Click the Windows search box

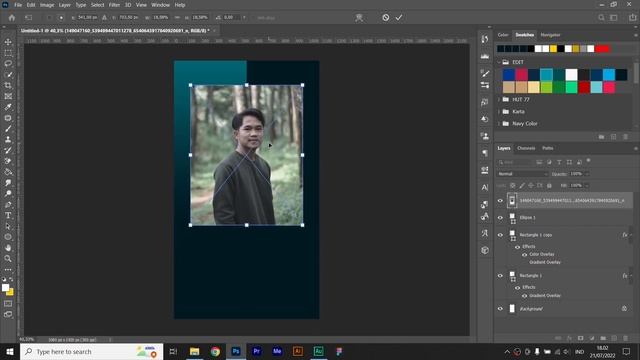pyautogui.click(x=91, y=351)
